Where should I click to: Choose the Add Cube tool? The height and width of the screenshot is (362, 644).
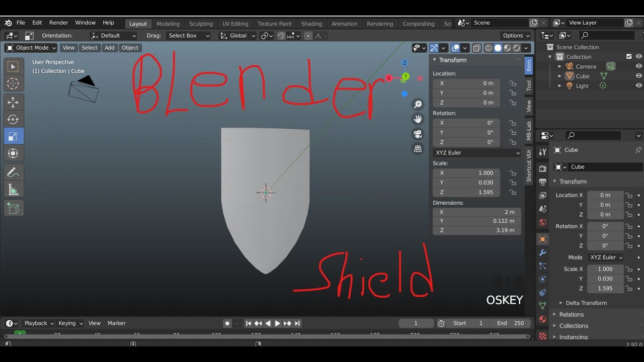14,208
